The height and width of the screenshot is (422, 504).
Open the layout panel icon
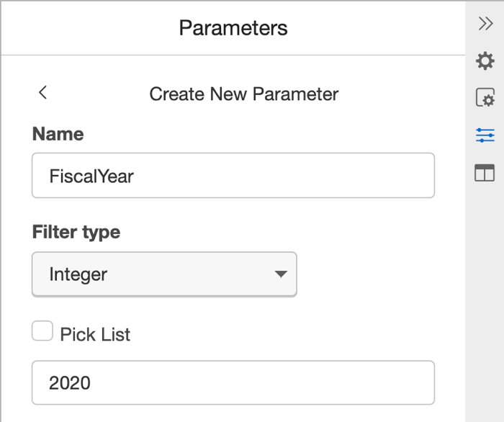485,172
